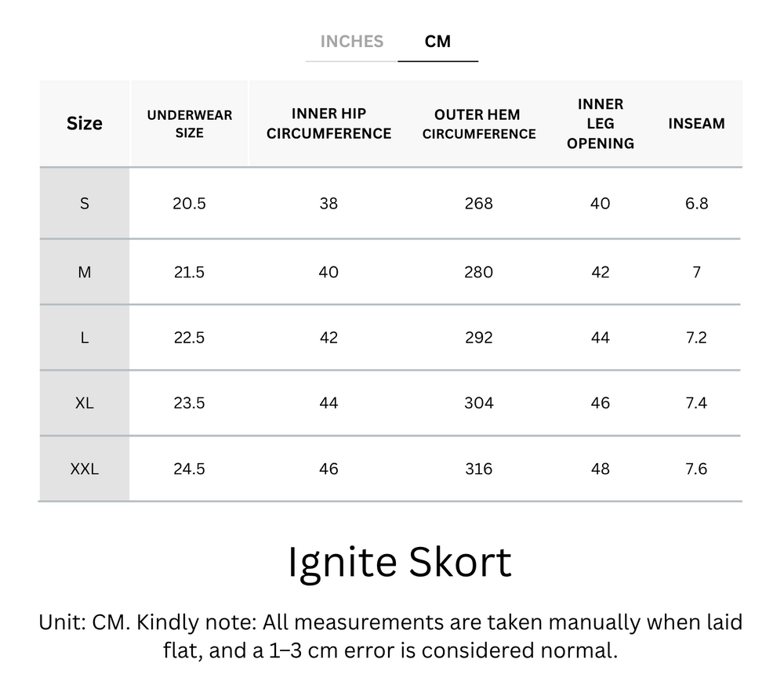This screenshot has width=784, height=681.
Task: Select the S size row
Action: pyautogui.click(x=83, y=203)
